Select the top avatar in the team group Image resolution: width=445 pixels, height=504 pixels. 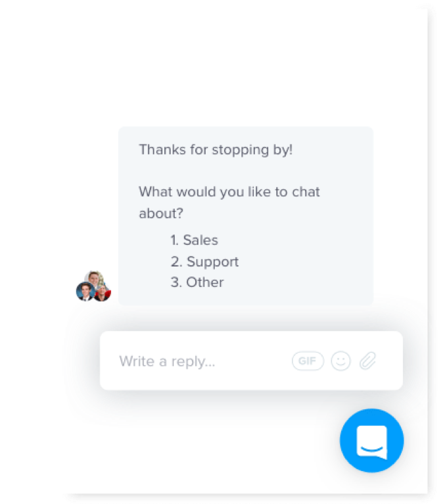point(95,278)
